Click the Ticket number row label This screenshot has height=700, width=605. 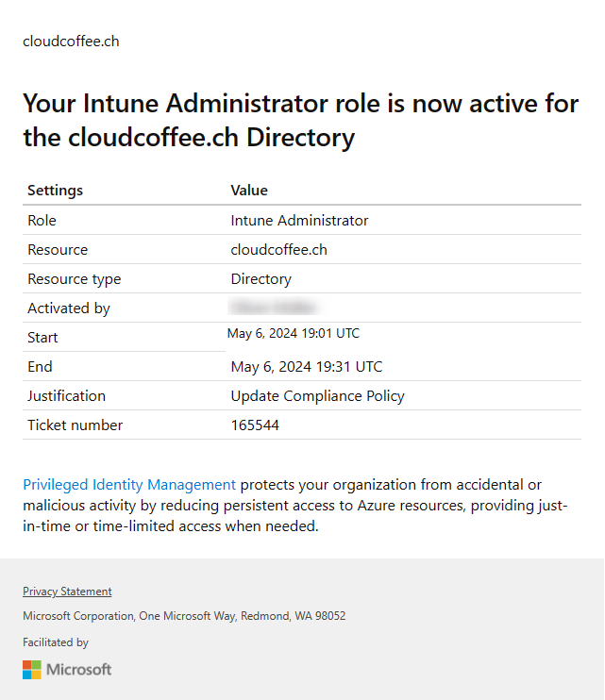click(x=75, y=425)
